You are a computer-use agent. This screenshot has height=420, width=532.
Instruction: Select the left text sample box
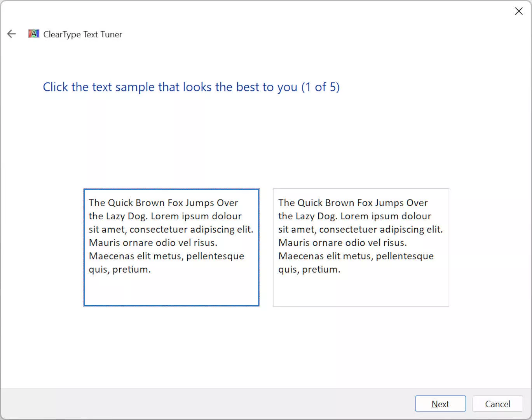pos(171,247)
